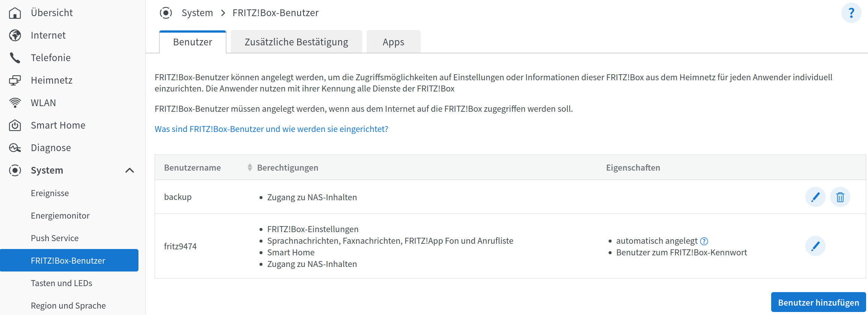This screenshot has width=868, height=315.
Task: Edit the backup user with pencil icon
Action: pos(815,197)
